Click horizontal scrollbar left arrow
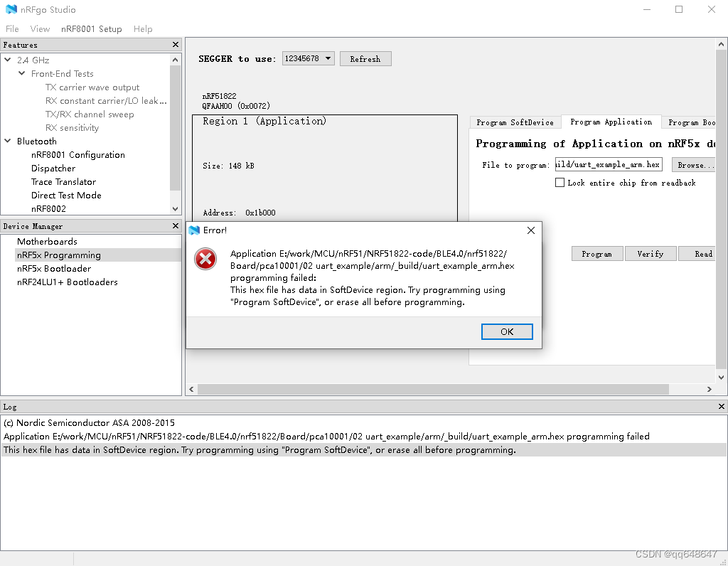This screenshot has height=566, width=728. coord(191,389)
